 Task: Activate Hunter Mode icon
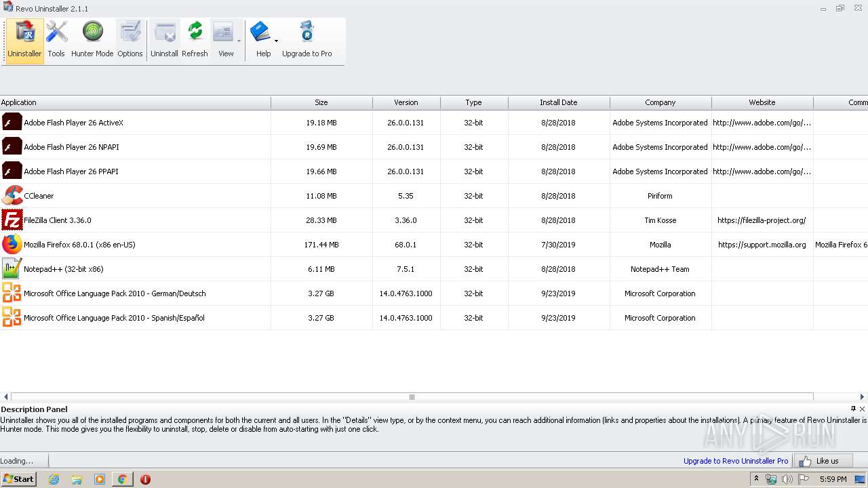92,41
